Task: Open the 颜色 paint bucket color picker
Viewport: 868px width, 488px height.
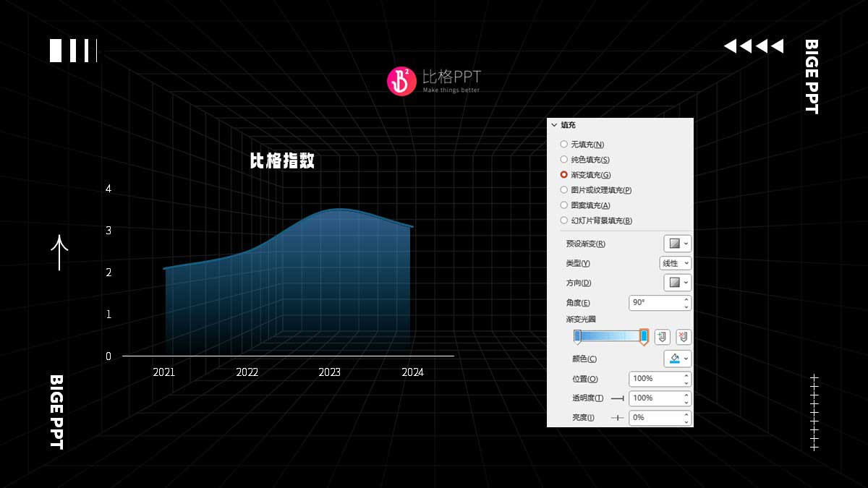Action: tap(675, 359)
